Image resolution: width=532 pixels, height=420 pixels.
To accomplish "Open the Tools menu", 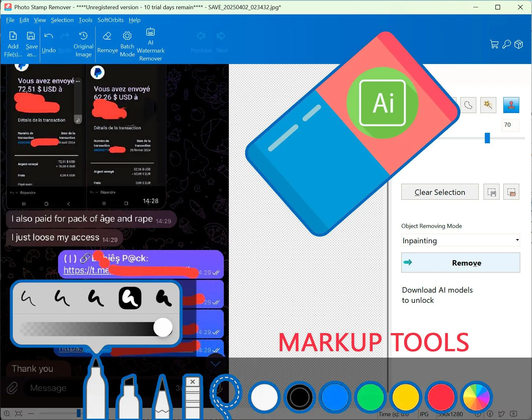I will (85, 20).
